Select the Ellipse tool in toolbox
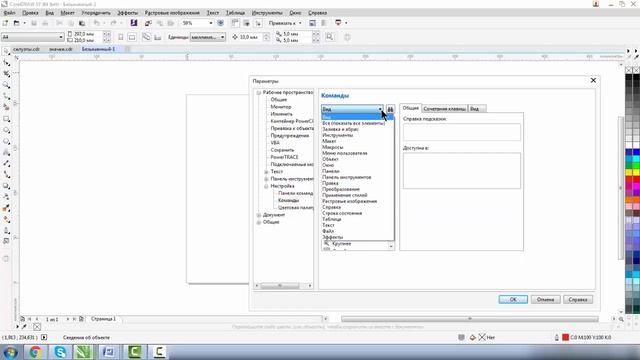This screenshot has height=360, width=640. [x=6, y=130]
